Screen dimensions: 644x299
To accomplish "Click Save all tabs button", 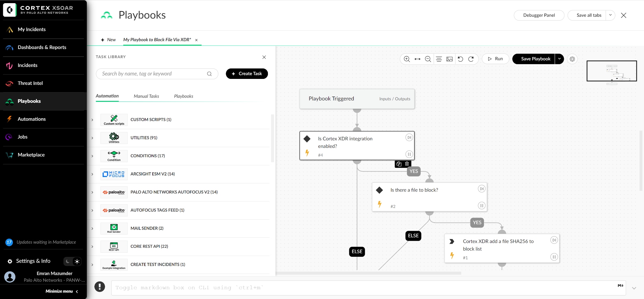I will tap(587, 15).
